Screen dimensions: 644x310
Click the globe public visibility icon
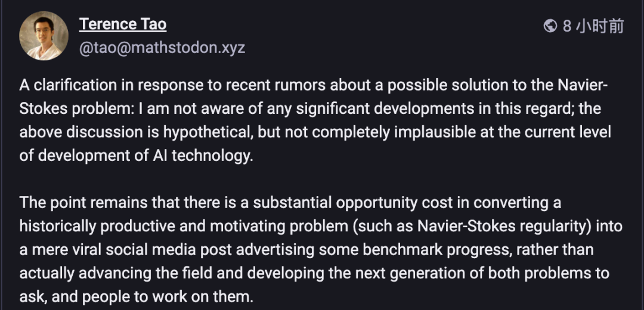click(x=550, y=26)
